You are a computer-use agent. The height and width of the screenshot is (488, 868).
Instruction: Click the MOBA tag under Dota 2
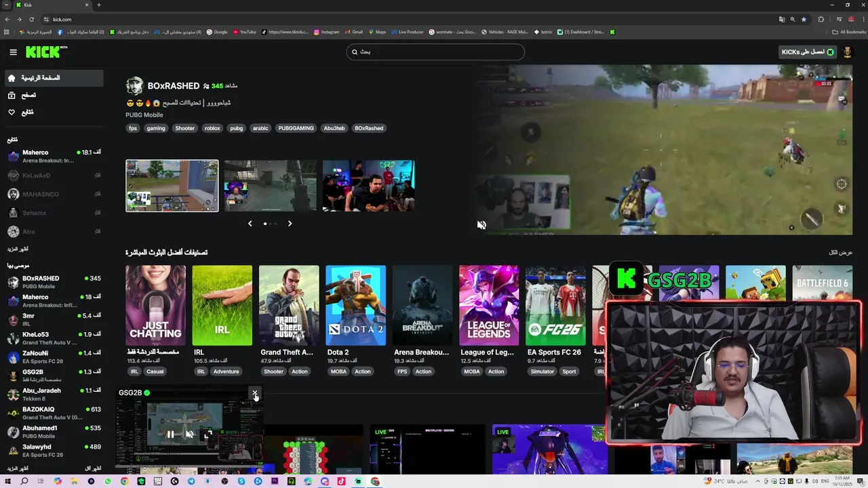point(338,371)
